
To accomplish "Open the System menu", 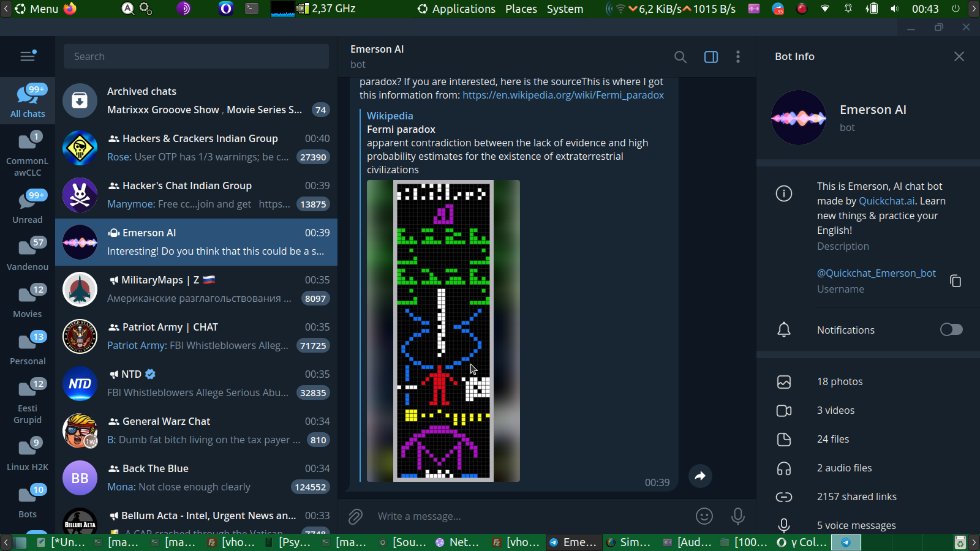I will click(565, 9).
